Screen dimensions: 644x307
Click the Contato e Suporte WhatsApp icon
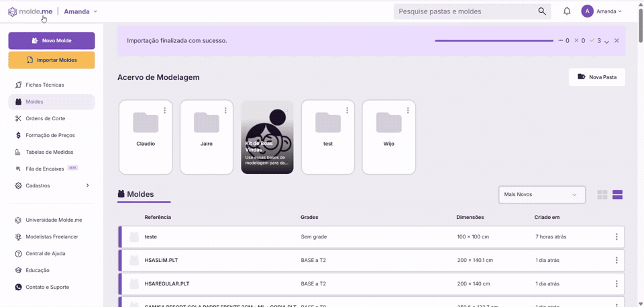tap(18, 288)
